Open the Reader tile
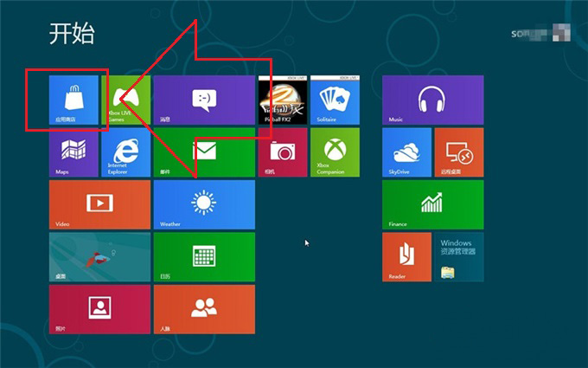 pyautogui.click(x=407, y=257)
